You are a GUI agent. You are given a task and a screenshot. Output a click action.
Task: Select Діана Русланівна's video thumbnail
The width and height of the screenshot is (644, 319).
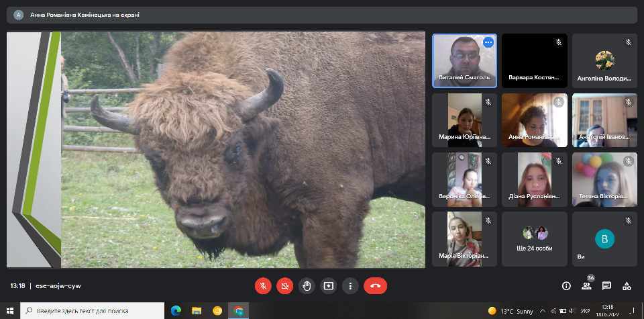[535, 179]
